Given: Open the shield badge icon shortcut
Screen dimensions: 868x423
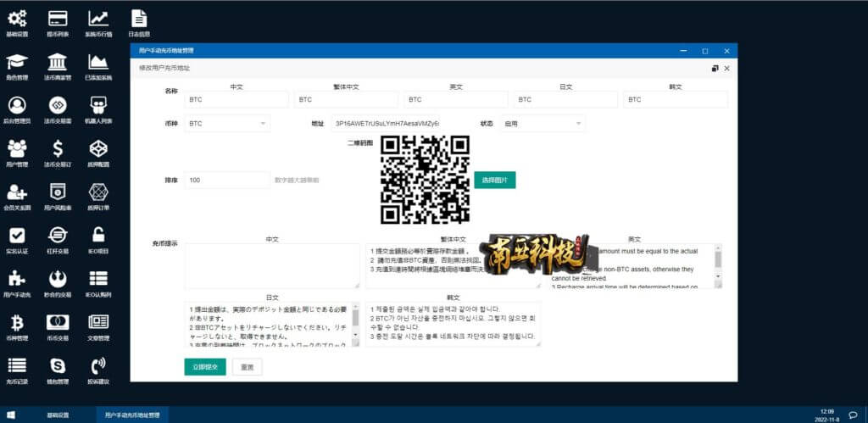Looking at the screenshot, I should [58, 192].
